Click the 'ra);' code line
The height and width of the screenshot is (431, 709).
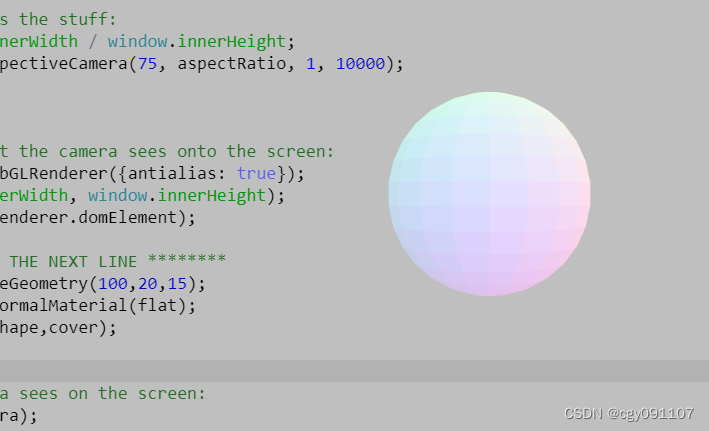[x=19, y=415]
